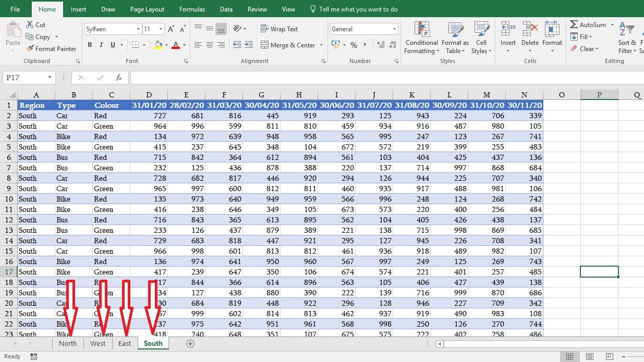Increase decimal places icon
This screenshot has height=362, width=644.
(x=381, y=45)
